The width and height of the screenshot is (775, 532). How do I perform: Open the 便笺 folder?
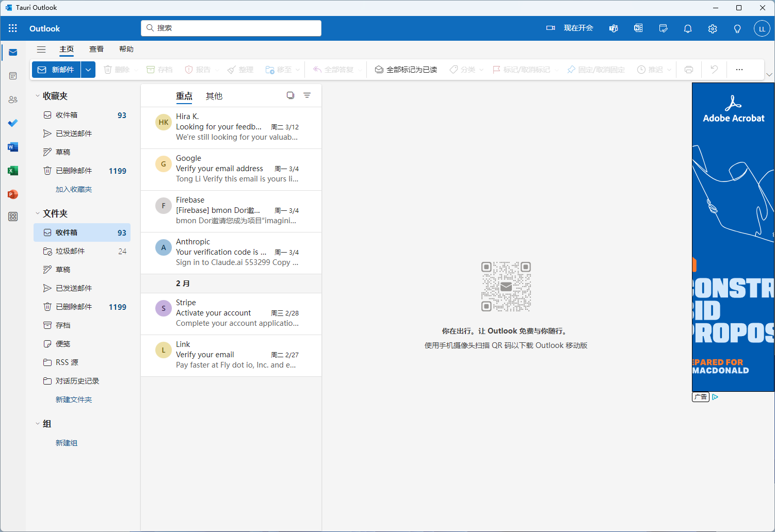point(82,344)
